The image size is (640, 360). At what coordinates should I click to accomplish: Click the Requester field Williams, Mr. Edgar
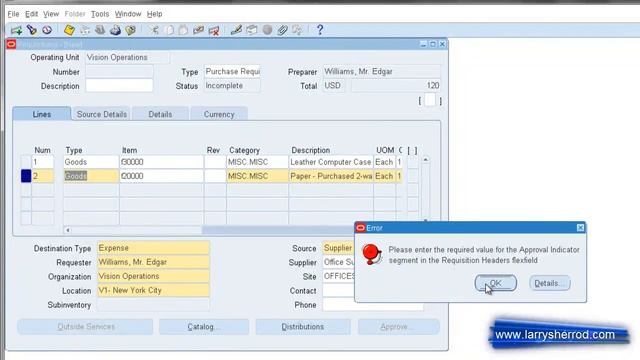[153, 262]
